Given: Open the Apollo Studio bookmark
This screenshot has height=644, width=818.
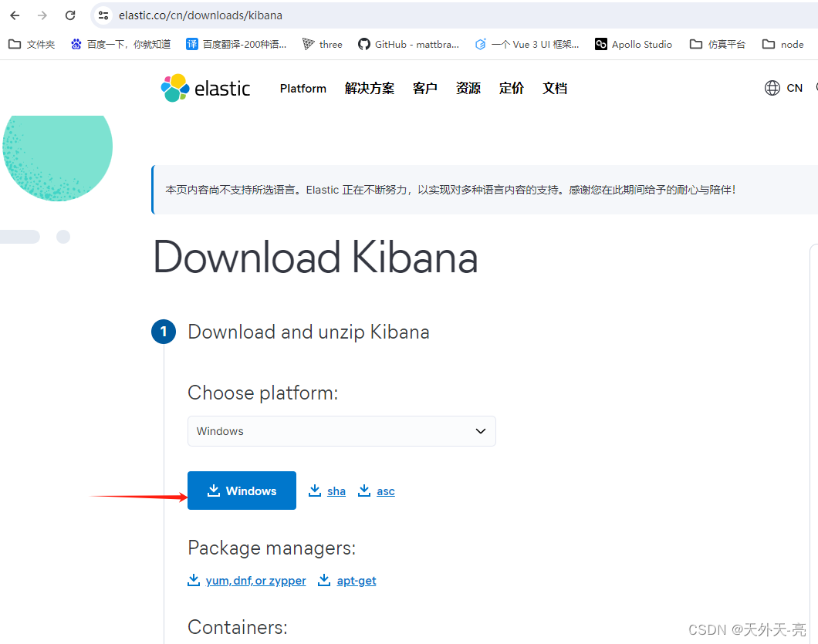Looking at the screenshot, I should pos(634,44).
